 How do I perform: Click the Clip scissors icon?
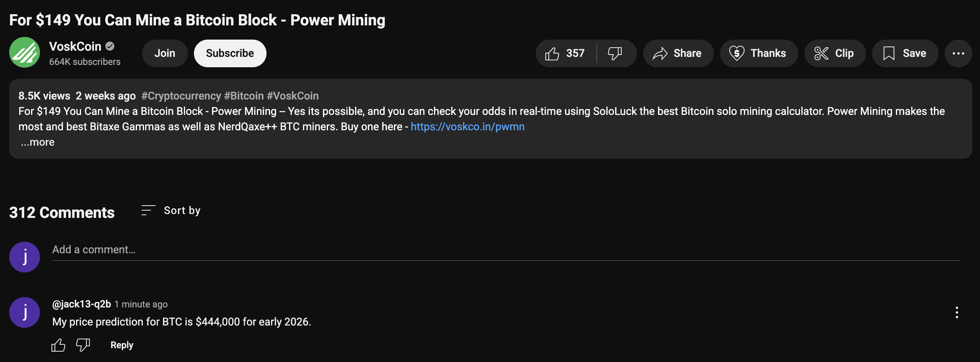point(821,53)
